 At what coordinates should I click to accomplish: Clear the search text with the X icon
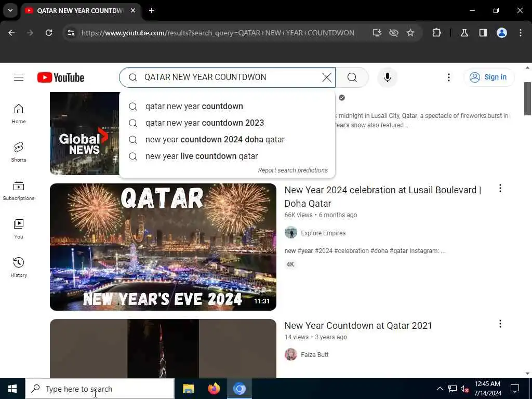coord(327,77)
